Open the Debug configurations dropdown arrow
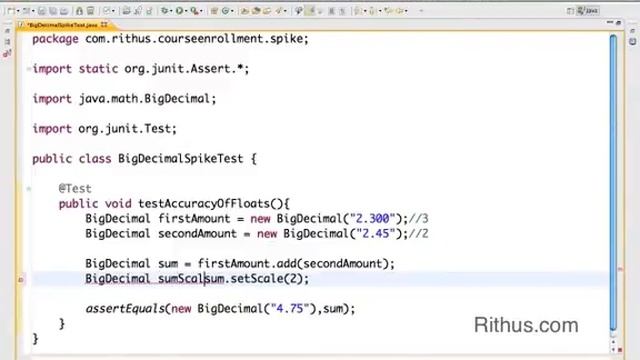 (x=171, y=11)
